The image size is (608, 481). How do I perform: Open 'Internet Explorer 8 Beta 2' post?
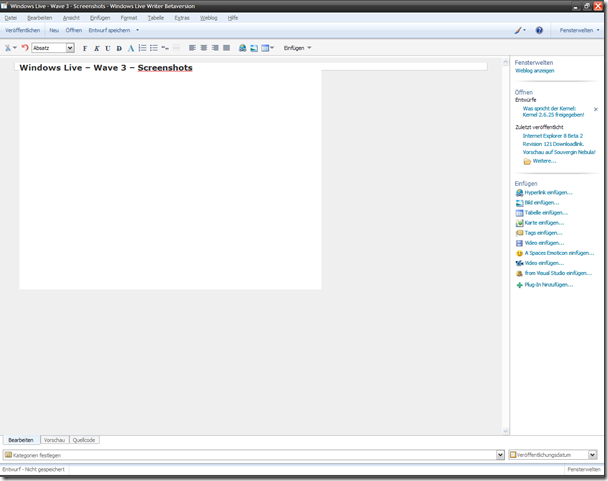pyautogui.click(x=553, y=136)
